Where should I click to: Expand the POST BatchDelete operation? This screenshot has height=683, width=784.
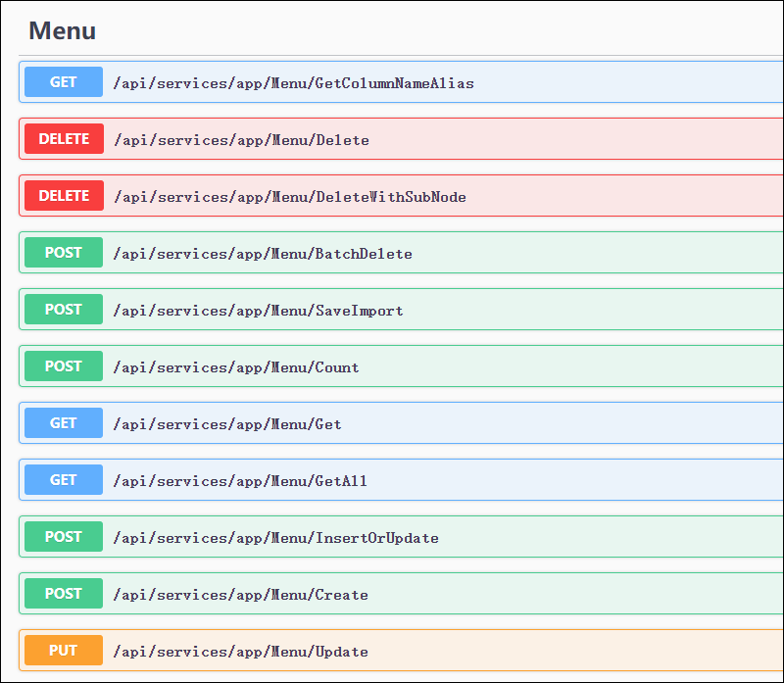pyautogui.click(x=401, y=253)
